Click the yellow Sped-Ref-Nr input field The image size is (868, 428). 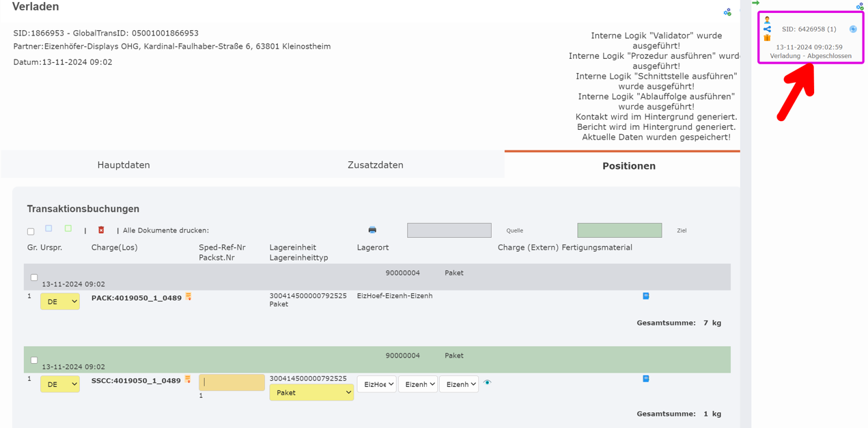click(232, 382)
